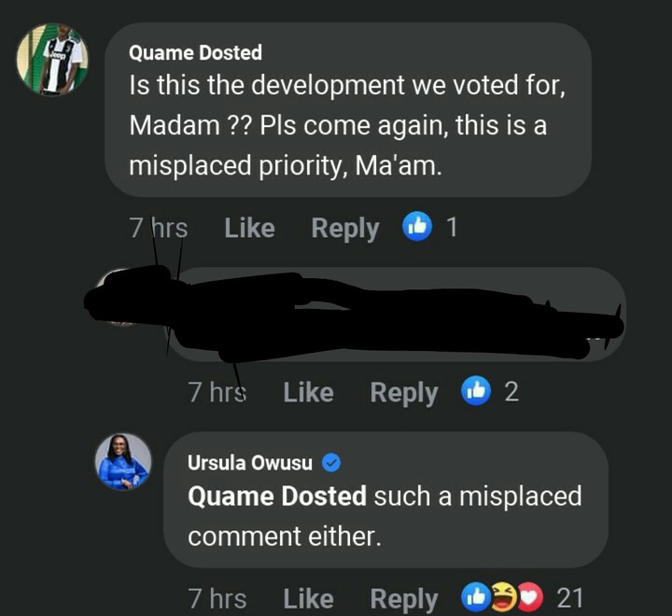Like Ursula Owusu's reply
This screenshot has height=616, width=672.
308,599
